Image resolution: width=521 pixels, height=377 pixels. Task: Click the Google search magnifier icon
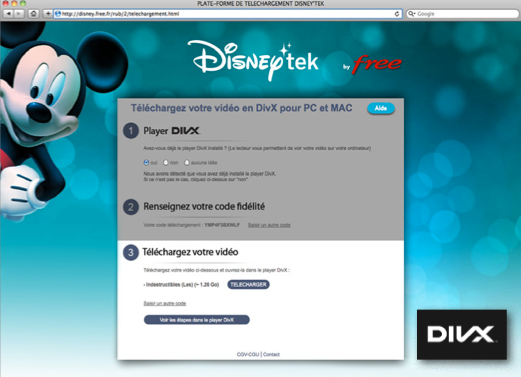tap(411, 14)
